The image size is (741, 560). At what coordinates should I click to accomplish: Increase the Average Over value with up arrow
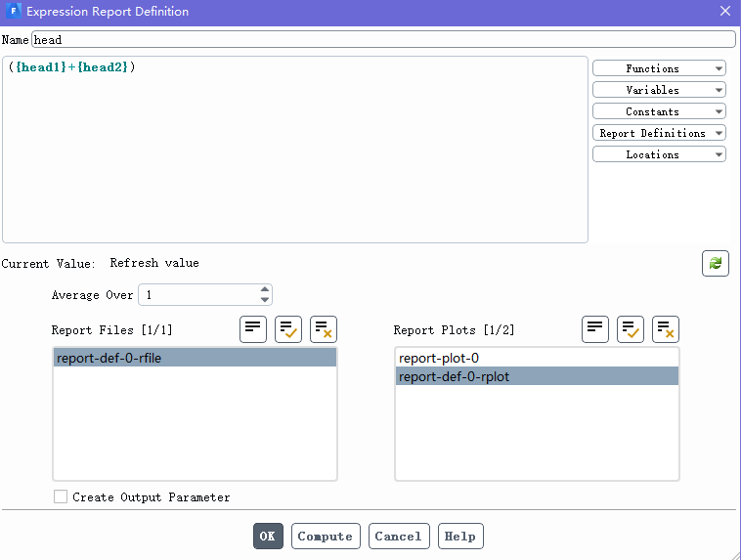coord(265,289)
